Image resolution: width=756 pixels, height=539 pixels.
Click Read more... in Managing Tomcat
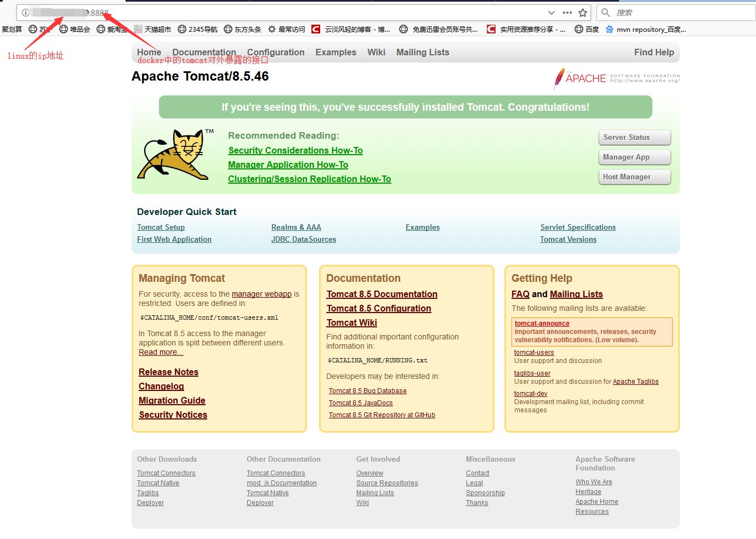coord(161,353)
